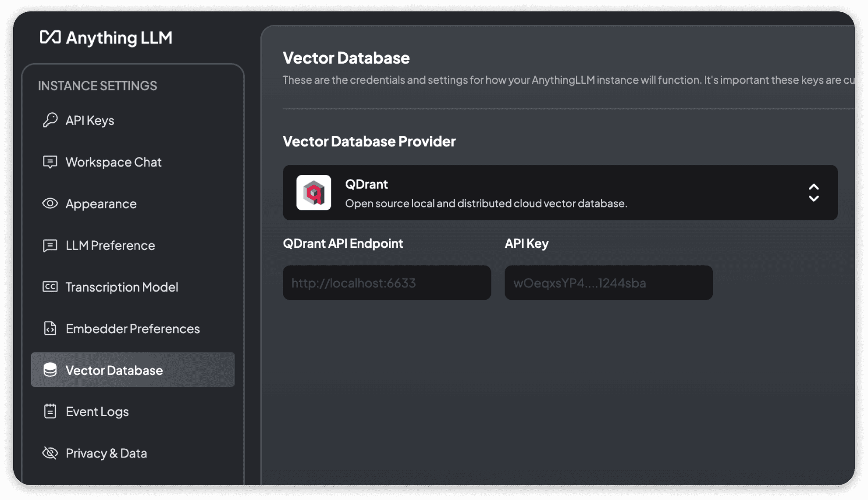Open the Vector Database Provider selector

pyautogui.click(x=559, y=193)
